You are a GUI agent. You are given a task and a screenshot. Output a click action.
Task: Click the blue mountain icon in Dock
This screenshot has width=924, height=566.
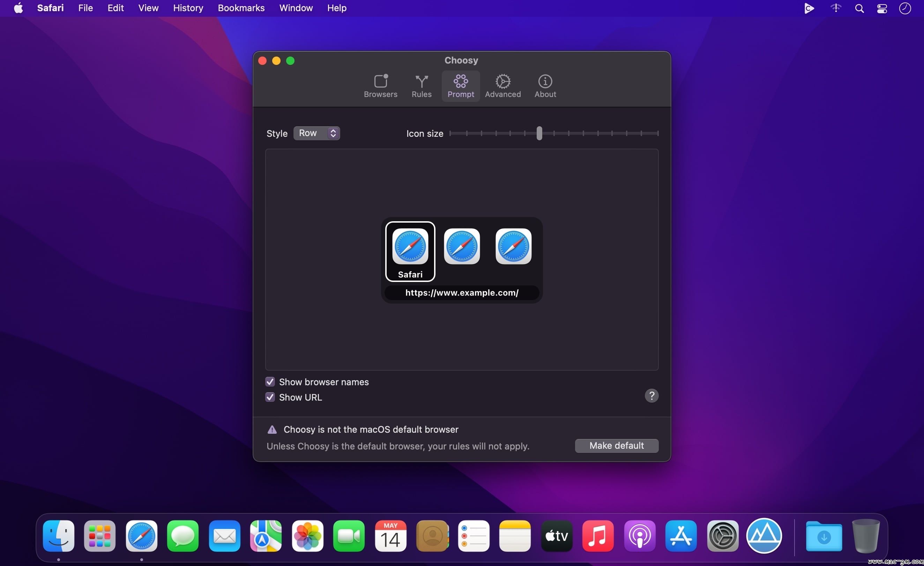click(x=764, y=536)
